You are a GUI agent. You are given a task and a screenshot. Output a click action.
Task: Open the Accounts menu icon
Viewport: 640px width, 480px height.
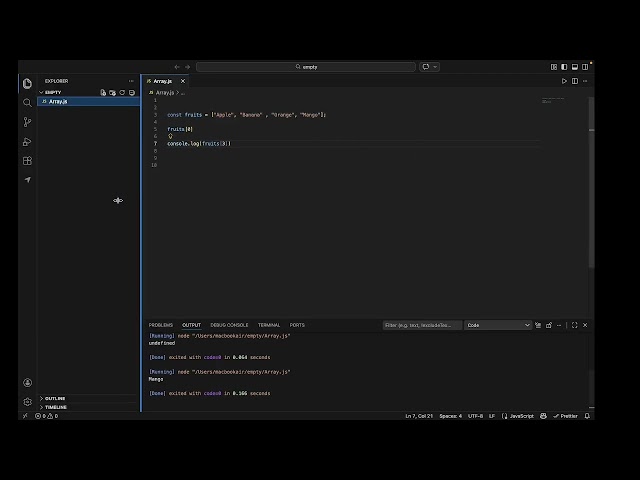pos(27,382)
